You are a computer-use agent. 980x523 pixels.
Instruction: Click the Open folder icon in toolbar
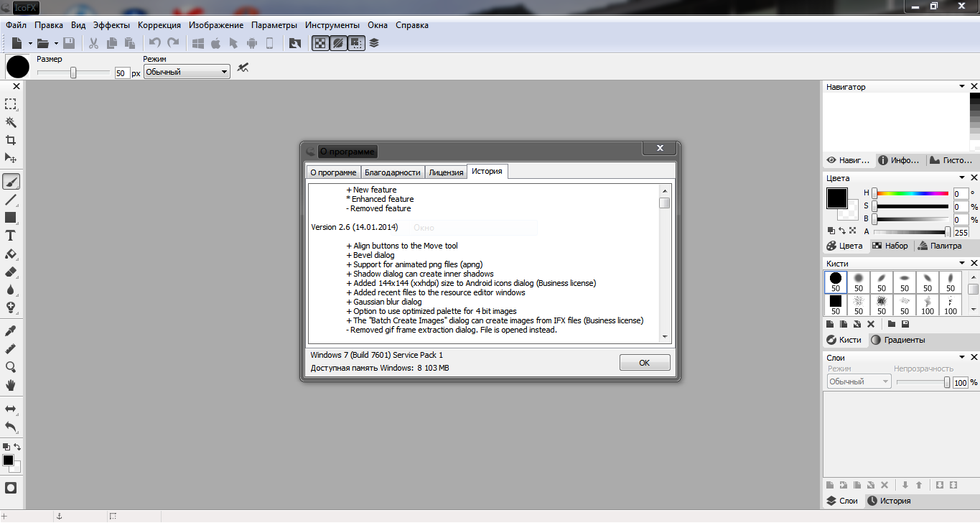[x=43, y=43]
